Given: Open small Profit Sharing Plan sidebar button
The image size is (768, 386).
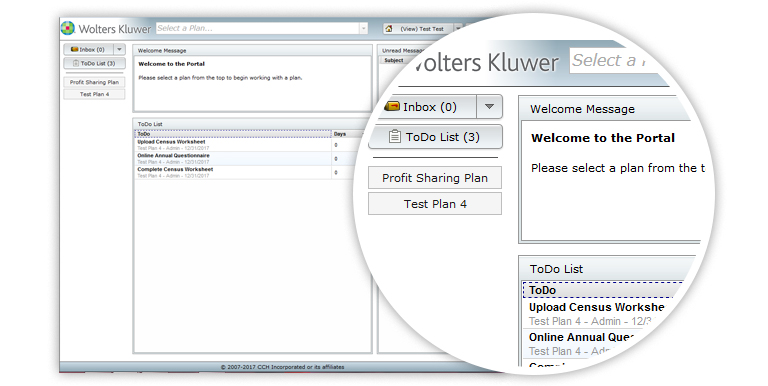Looking at the screenshot, I should [94, 82].
